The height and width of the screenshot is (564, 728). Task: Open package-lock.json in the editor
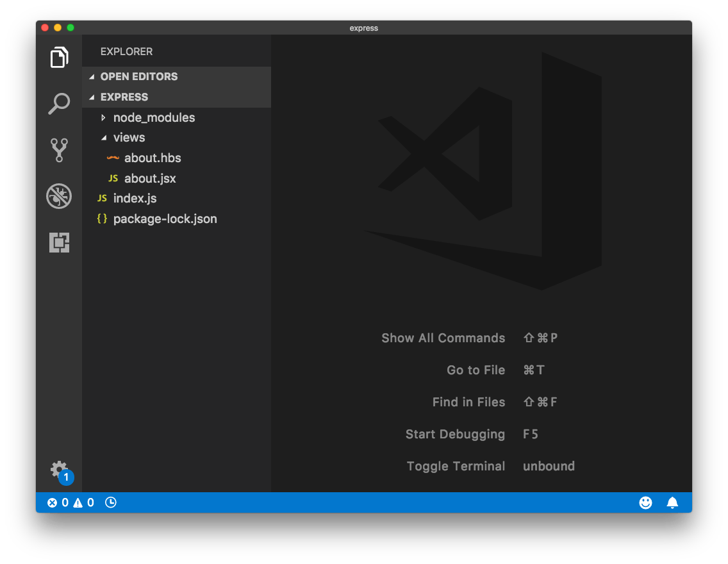click(x=165, y=219)
